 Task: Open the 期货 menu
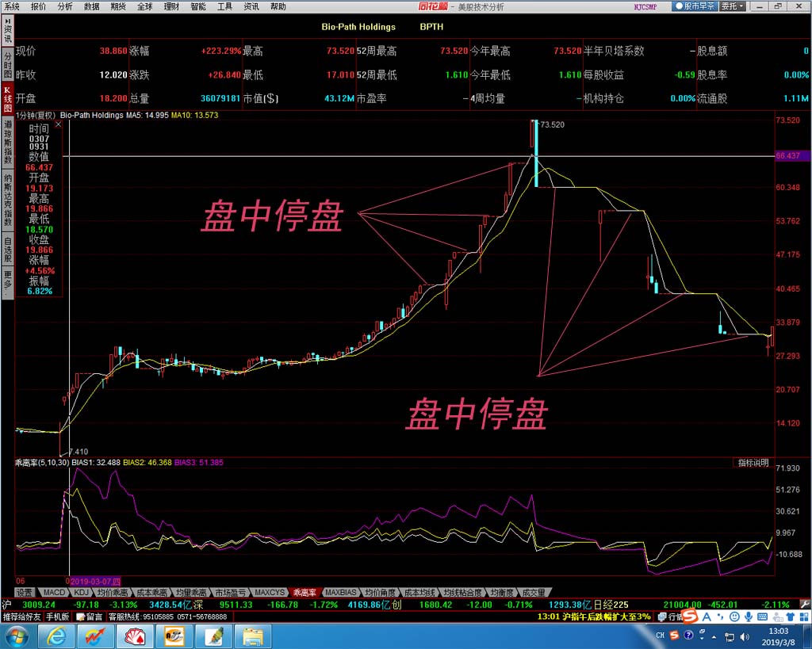[x=118, y=6]
